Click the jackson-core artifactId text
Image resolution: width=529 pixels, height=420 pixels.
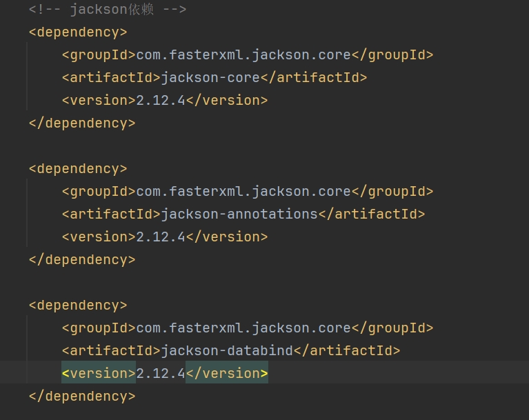coord(210,78)
